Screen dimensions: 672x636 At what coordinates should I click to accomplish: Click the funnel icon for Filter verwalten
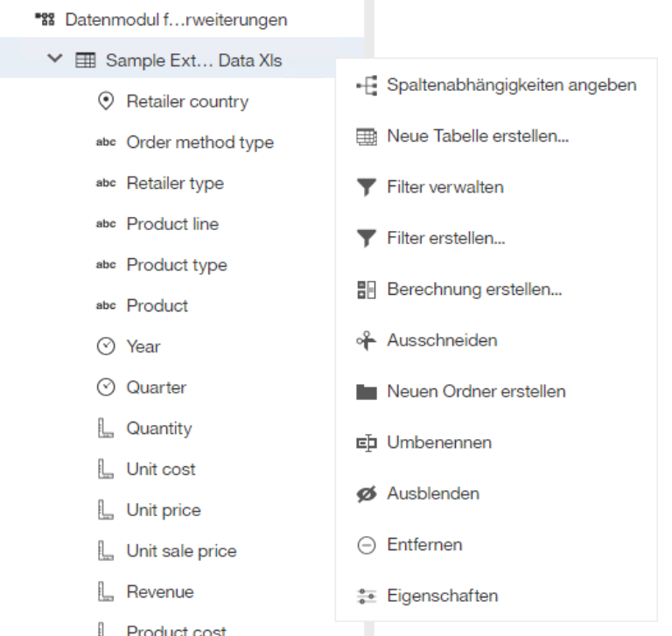click(367, 187)
